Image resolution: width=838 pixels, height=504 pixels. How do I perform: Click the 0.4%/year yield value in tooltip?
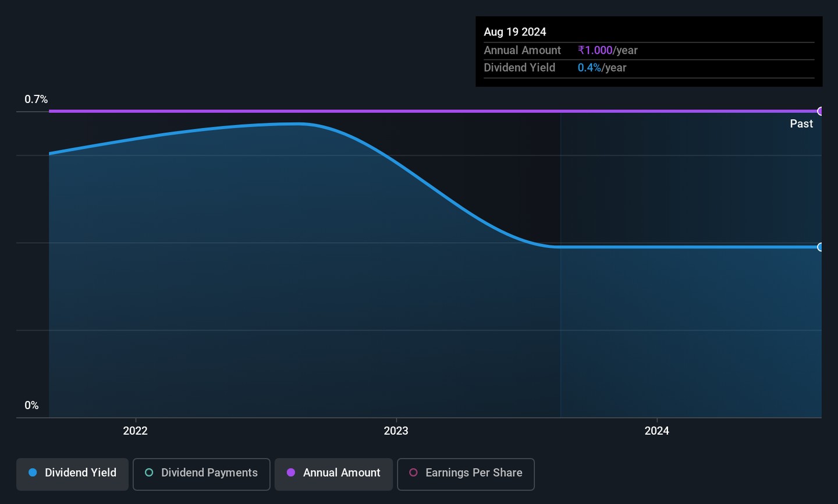(x=602, y=68)
